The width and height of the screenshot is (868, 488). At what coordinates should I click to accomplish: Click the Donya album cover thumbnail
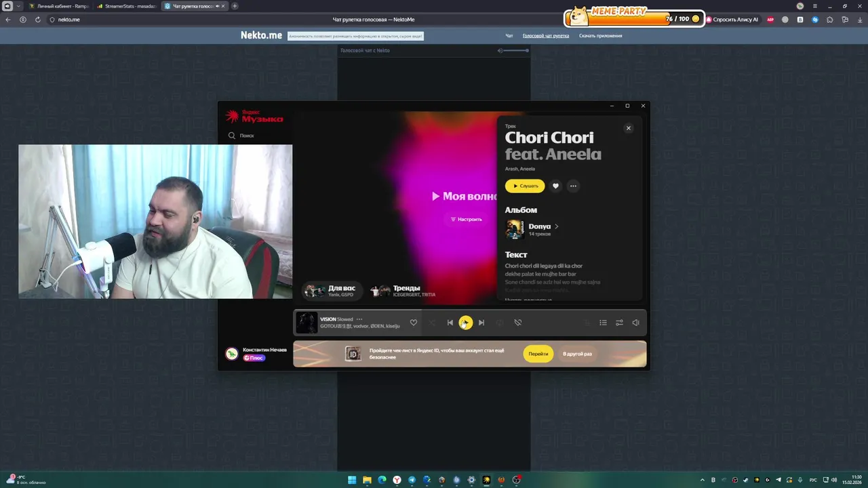[x=515, y=229]
